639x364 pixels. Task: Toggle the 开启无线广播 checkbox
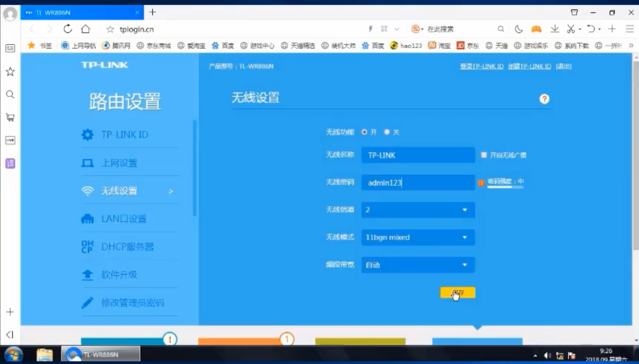[484, 155]
